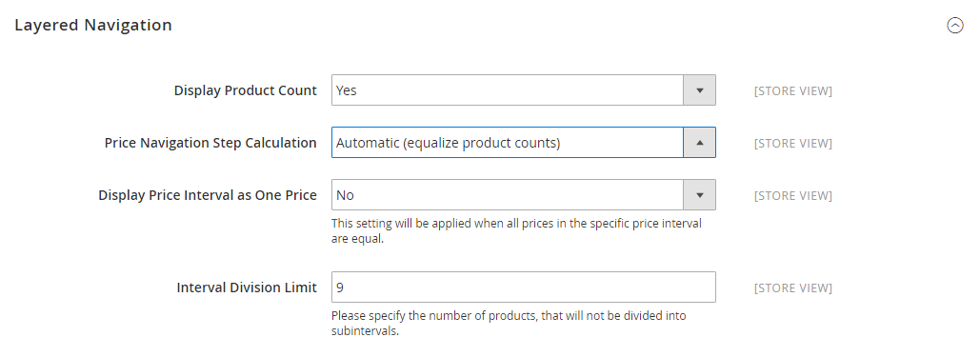Select the value 9 in Interval Division Limit
The image size is (980, 357).
click(x=340, y=288)
